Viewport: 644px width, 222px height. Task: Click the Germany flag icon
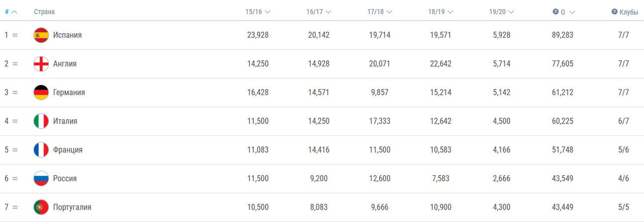41,92
